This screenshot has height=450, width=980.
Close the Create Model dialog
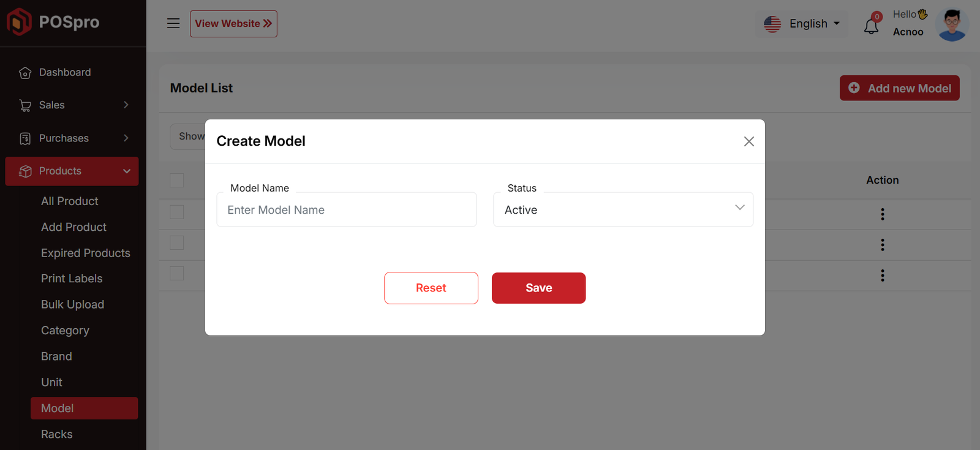[748, 141]
